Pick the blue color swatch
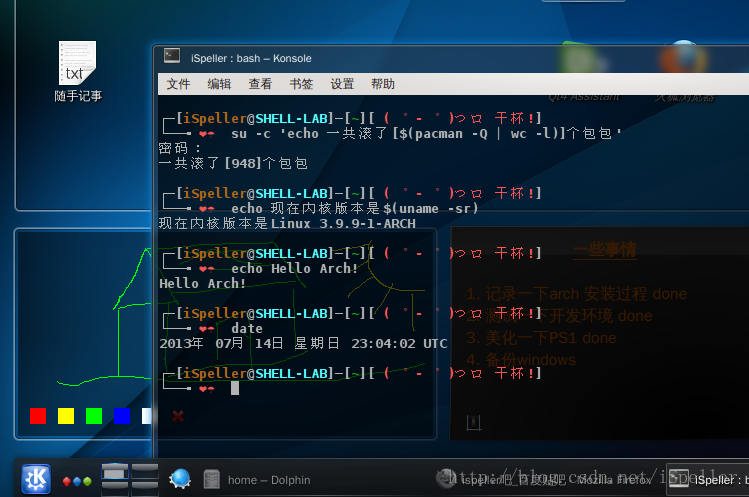 [122, 416]
